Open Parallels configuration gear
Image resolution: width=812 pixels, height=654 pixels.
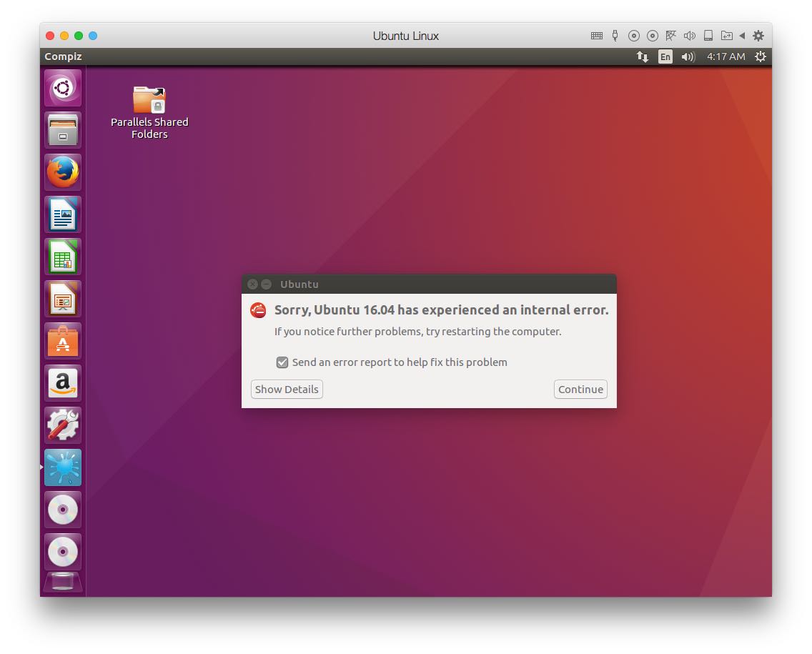click(x=758, y=36)
